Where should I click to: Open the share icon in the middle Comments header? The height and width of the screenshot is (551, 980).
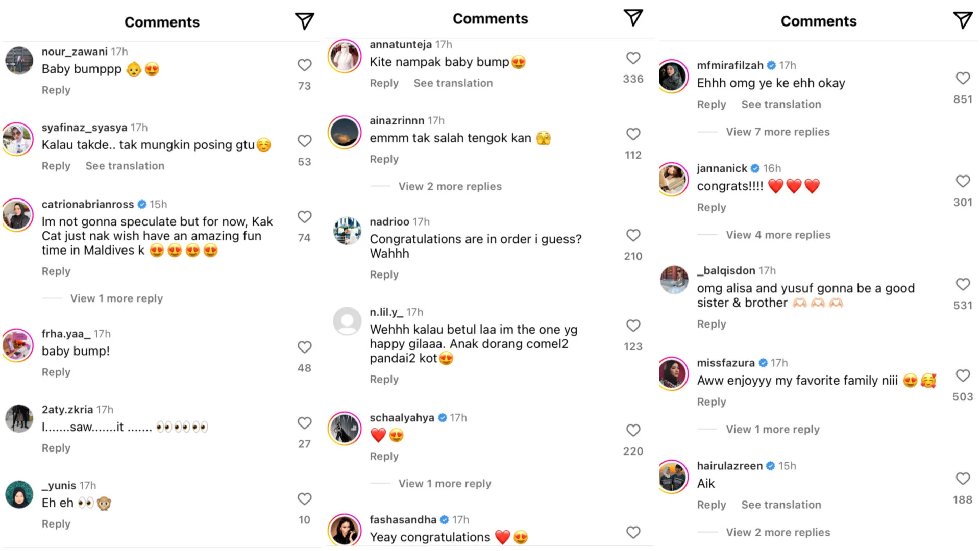click(633, 18)
